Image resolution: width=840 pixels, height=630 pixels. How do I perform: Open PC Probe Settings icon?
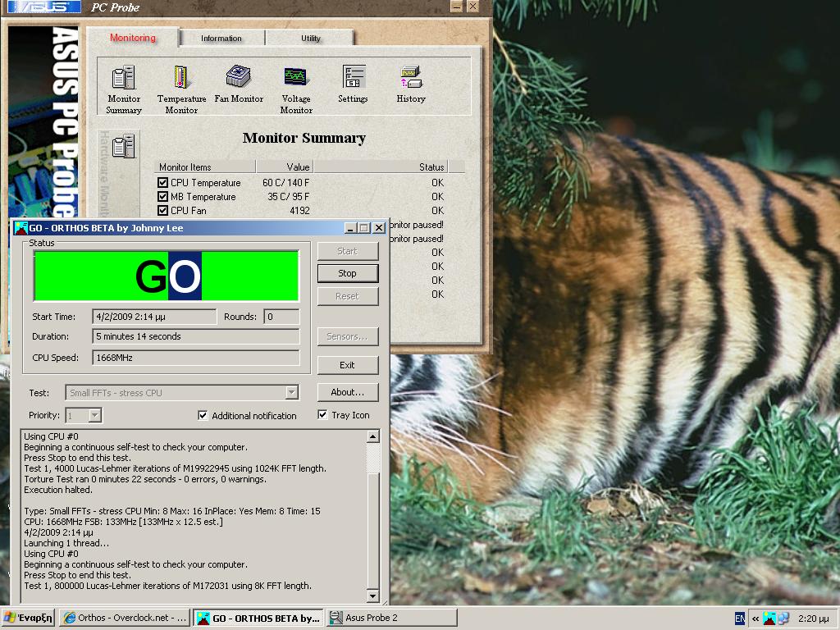coord(353,84)
